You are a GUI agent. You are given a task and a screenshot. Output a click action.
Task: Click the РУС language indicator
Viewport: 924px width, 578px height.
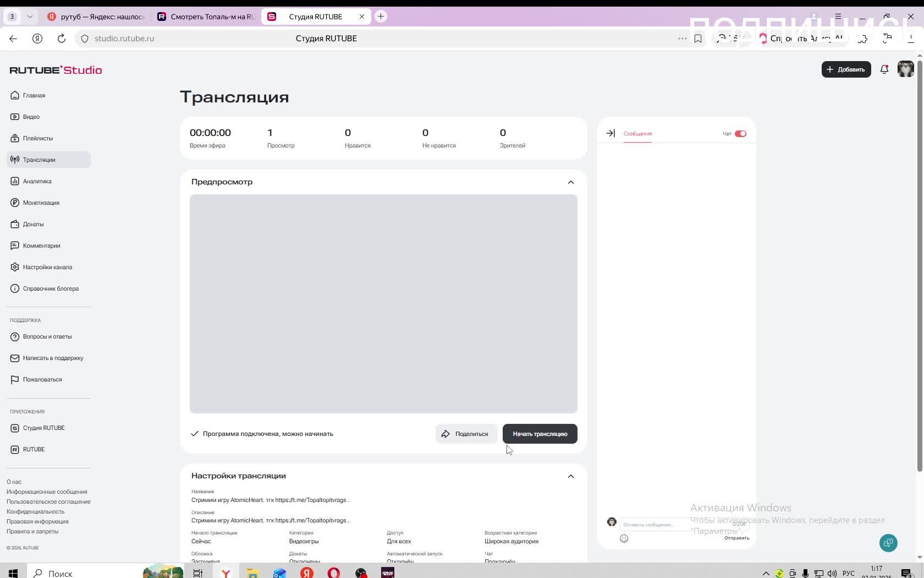[849, 573]
